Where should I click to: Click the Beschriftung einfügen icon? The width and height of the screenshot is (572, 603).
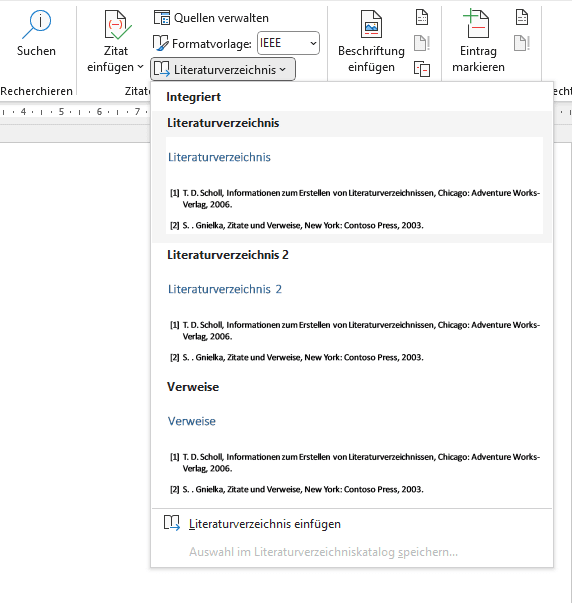(x=371, y=25)
